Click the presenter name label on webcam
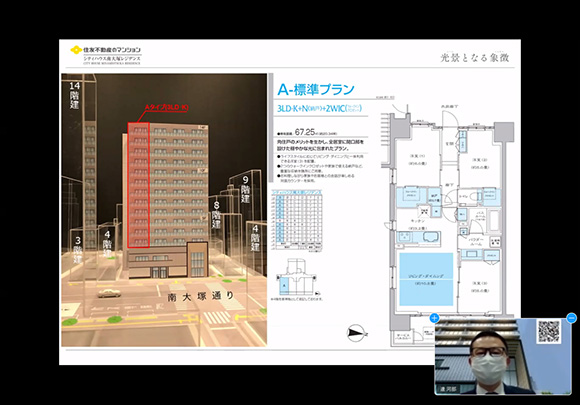580x405 pixels. tap(448, 389)
